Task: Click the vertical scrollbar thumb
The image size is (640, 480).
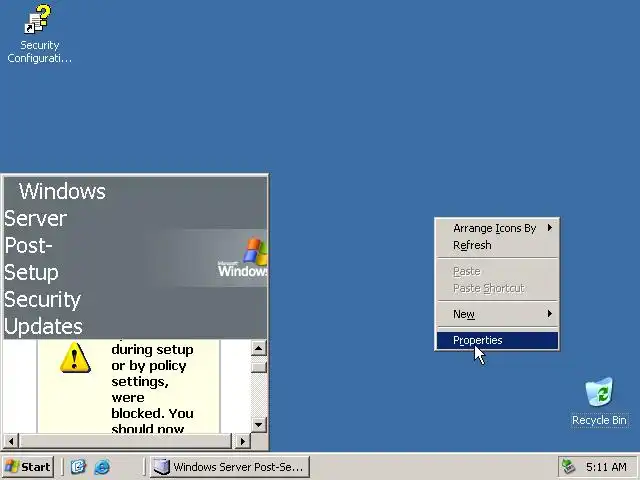Action: tap(259, 367)
